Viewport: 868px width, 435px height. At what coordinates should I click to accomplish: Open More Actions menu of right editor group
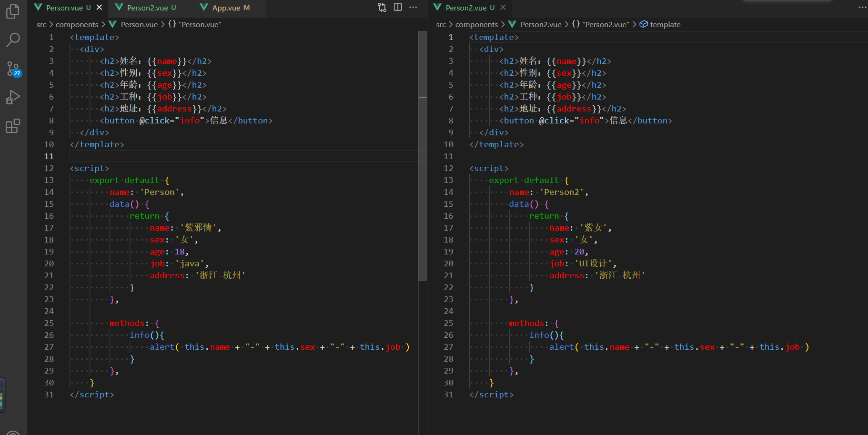(863, 7)
